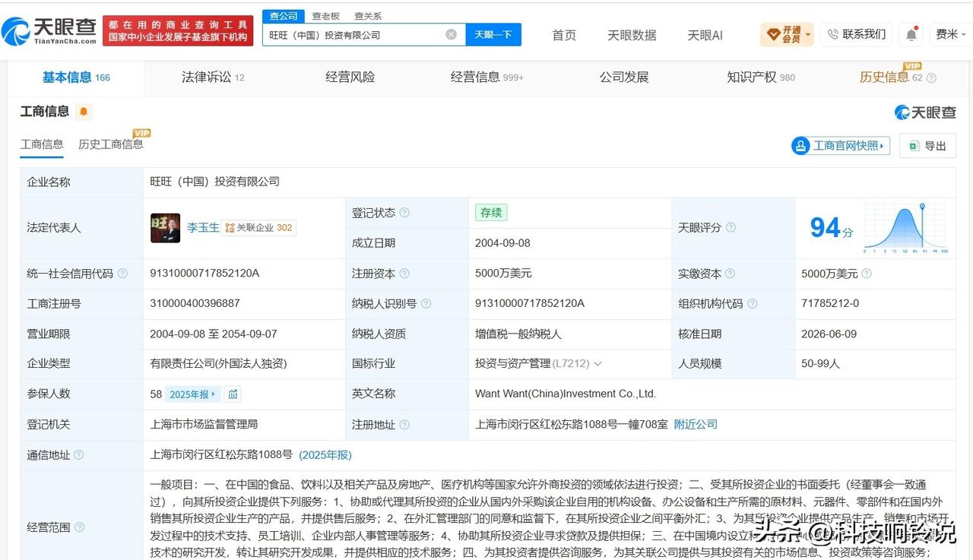Click the 94分 score value
The image size is (973, 560).
click(x=832, y=227)
